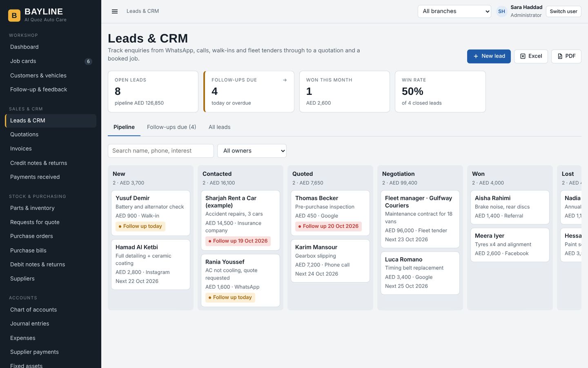Open the Meera Iyer won lead card
Viewport: 588px width, 368px height.
[510, 245]
